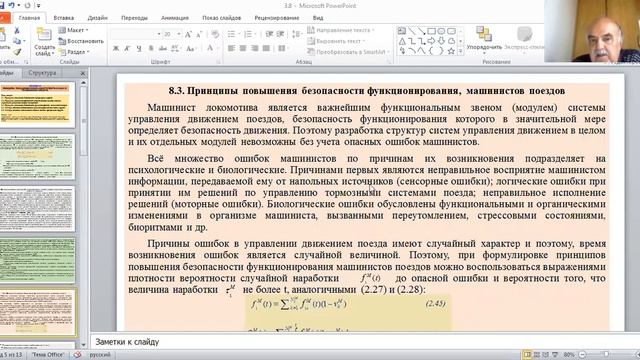
Task: Select the Oval shape
Action: (x=441, y=31)
